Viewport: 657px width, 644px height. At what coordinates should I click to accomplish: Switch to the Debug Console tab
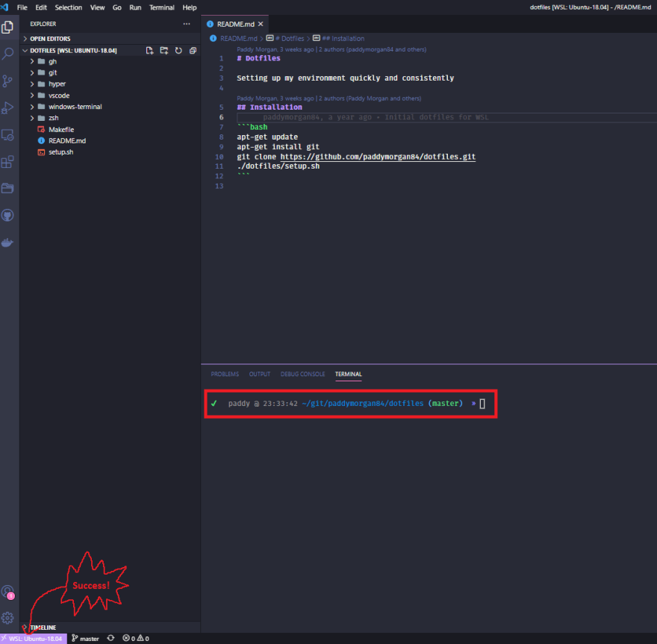[x=302, y=374]
